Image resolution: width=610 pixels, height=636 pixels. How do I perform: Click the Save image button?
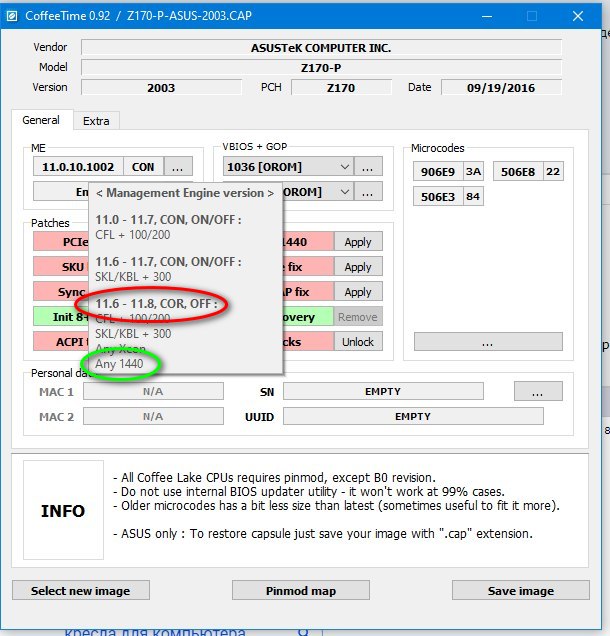click(x=521, y=590)
